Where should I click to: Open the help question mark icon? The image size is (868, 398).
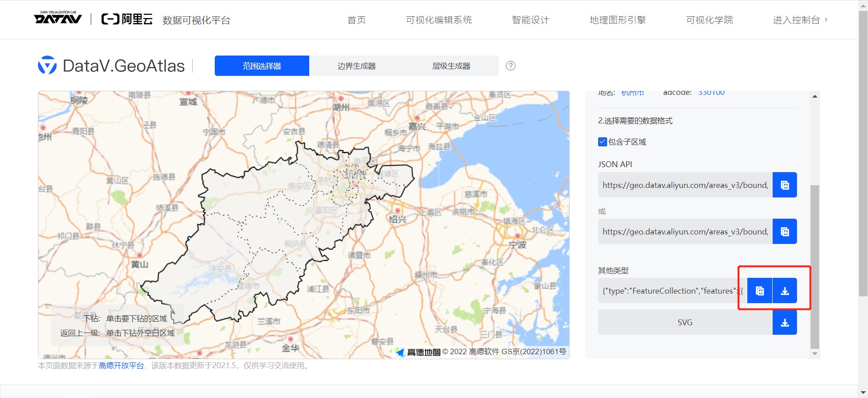(510, 66)
